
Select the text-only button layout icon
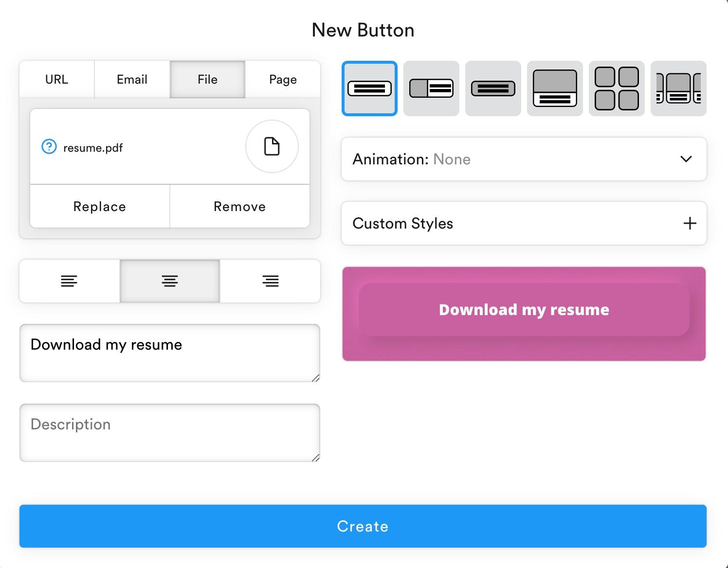click(x=369, y=89)
